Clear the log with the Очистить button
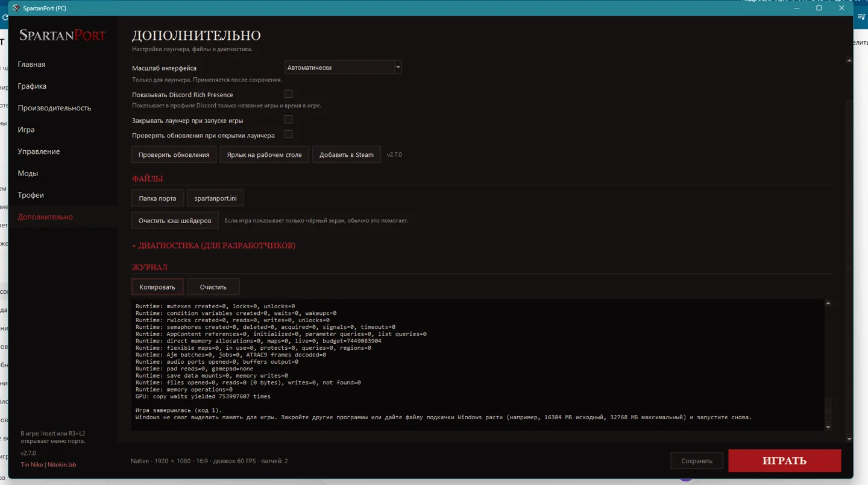 [x=213, y=287]
